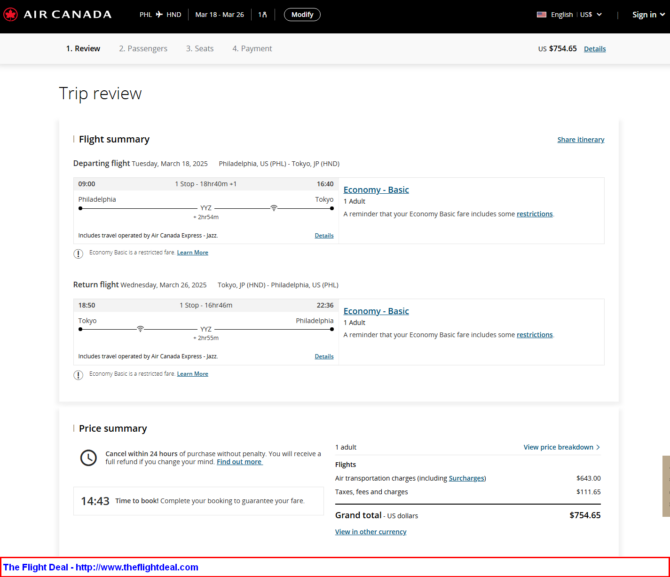Select the 3. Seats step

tap(200, 48)
